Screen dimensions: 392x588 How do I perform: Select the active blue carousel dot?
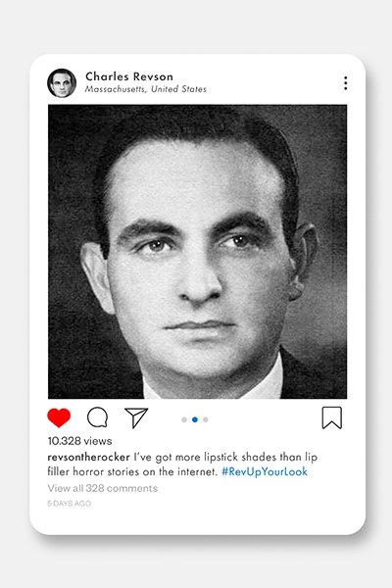pyautogui.click(x=195, y=419)
